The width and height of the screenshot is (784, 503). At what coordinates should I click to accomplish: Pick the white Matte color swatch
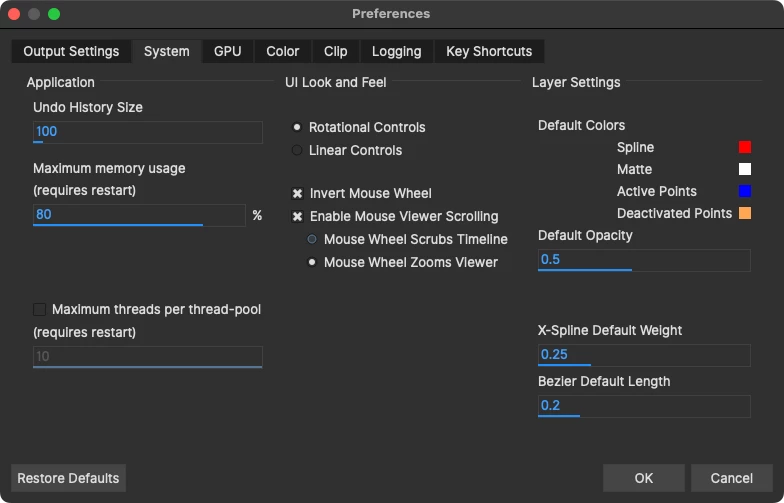(x=744, y=169)
